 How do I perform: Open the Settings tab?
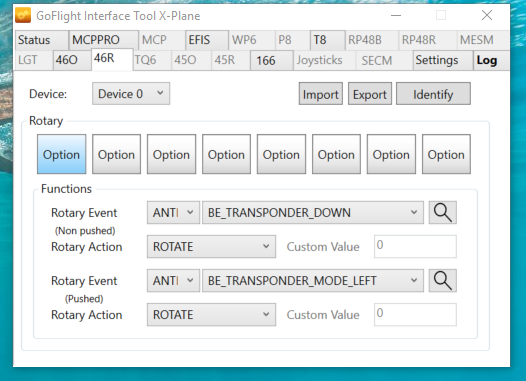point(443,60)
